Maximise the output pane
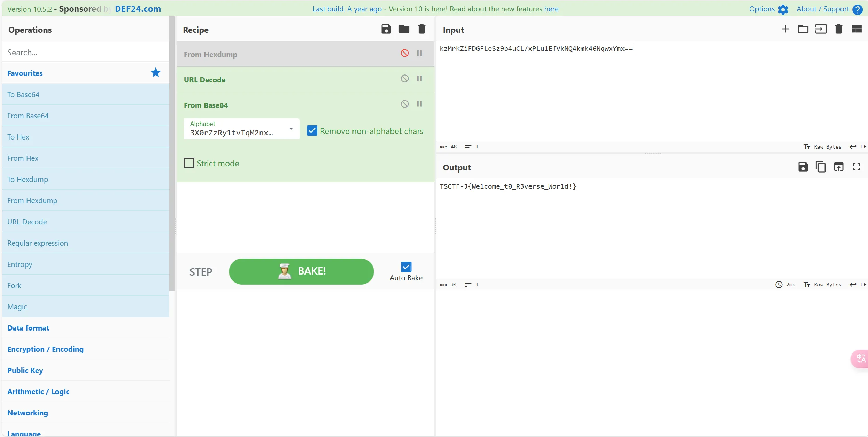The width and height of the screenshot is (868, 437). [857, 167]
